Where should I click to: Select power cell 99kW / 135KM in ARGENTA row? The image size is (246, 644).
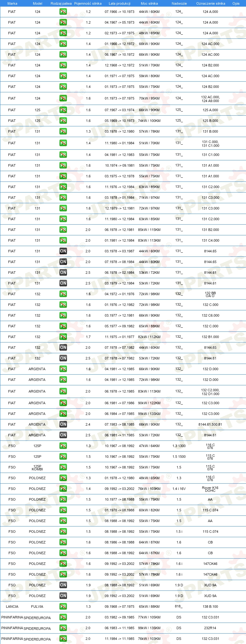point(149,414)
